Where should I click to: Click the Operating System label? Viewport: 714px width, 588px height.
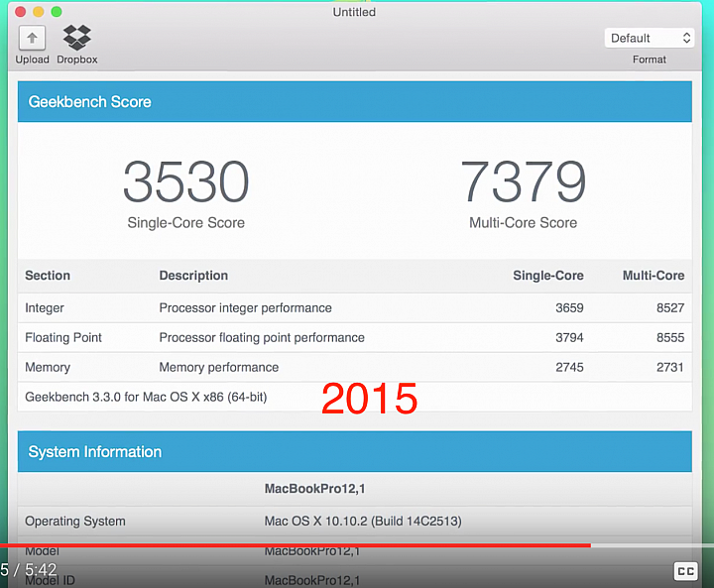75,521
